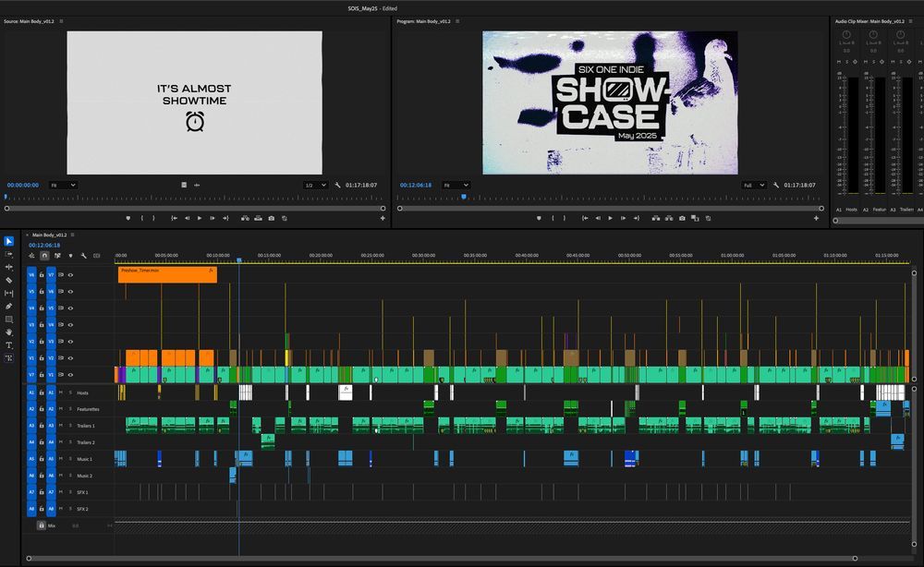Open timeline display settings wrench

(x=84, y=256)
